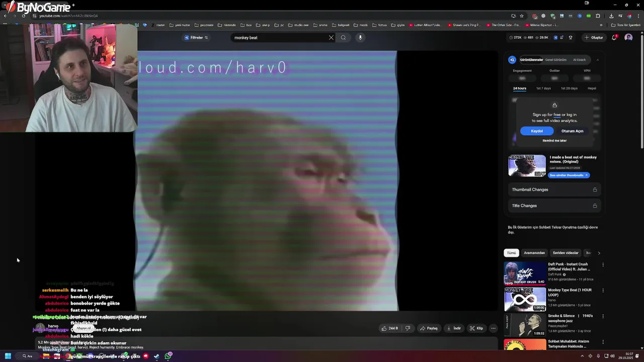Open options menu for Daft Punk video
644x362 pixels.
[x=603, y=265]
